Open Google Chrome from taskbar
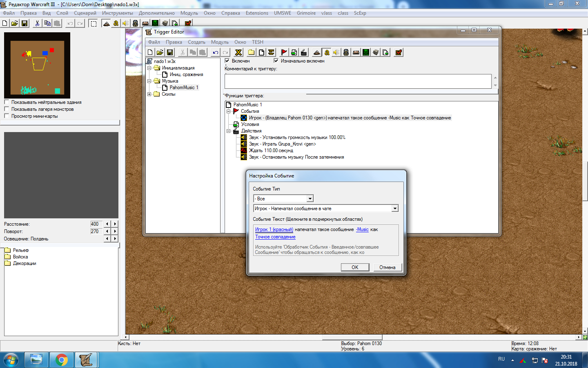The width and height of the screenshot is (588, 368). click(62, 360)
